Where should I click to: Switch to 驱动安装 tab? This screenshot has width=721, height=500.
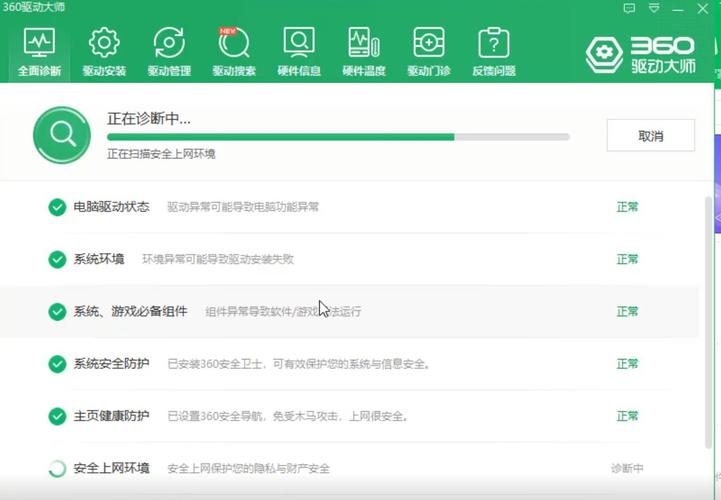click(x=104, y=52)
